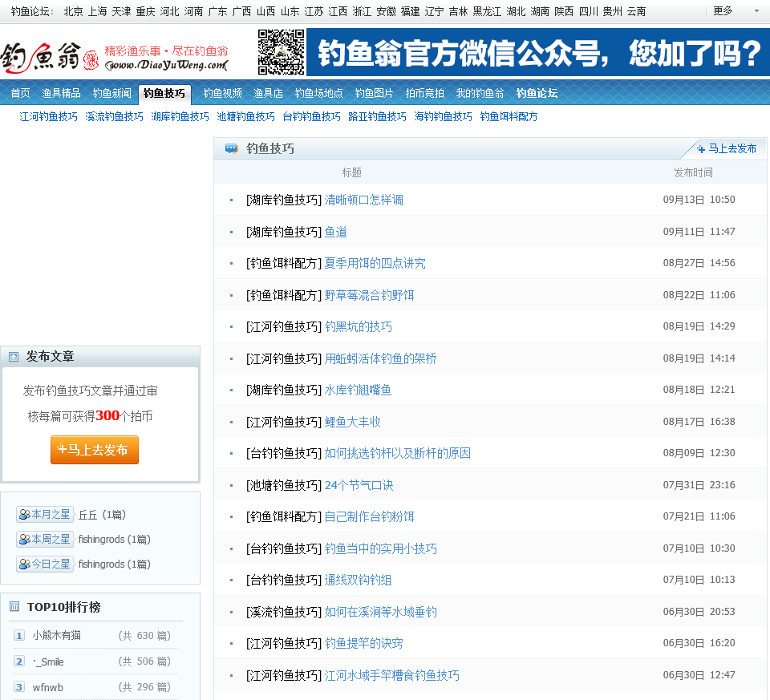This screenshot has width=770, height=700.
Task: Open article 通线双钩钓组
Action: click(x=358, y=580)
